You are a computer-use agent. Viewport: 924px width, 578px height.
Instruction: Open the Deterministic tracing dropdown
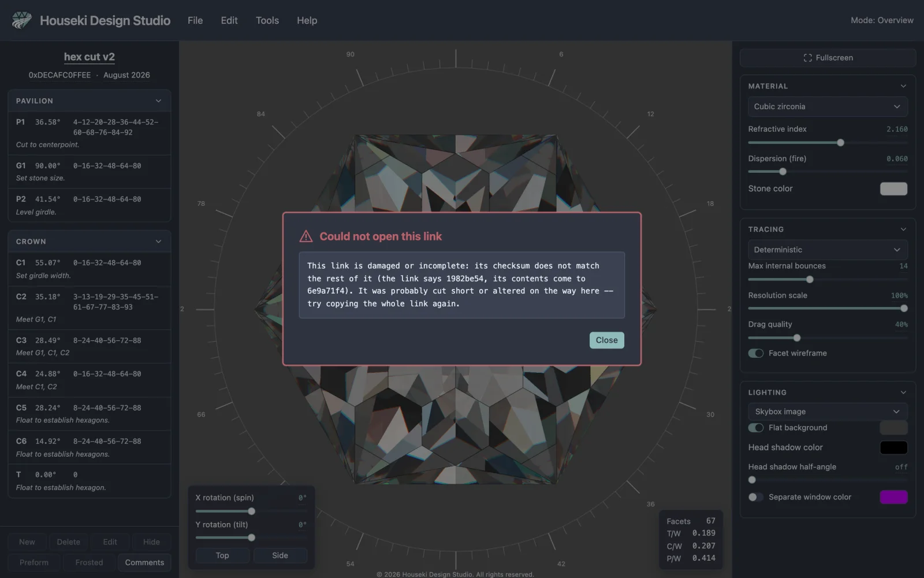click(x=828, y=250)
